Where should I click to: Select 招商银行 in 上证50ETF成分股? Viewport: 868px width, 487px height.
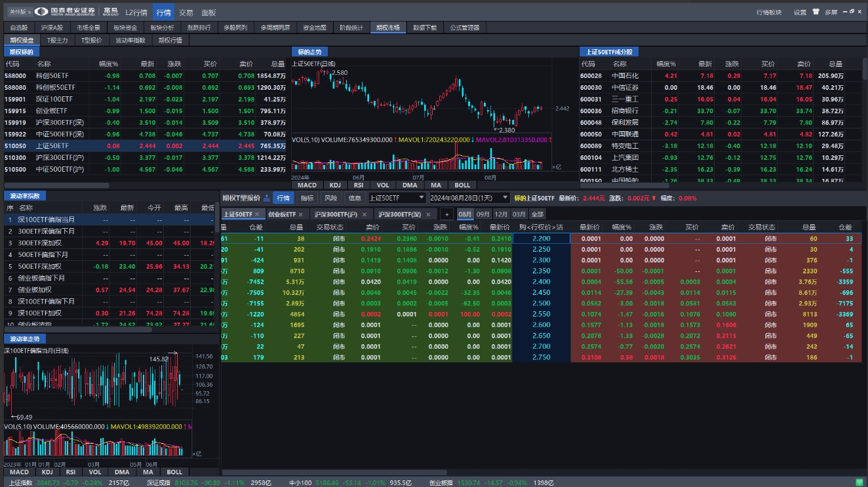pyautogui.click(x=720, y=111)
